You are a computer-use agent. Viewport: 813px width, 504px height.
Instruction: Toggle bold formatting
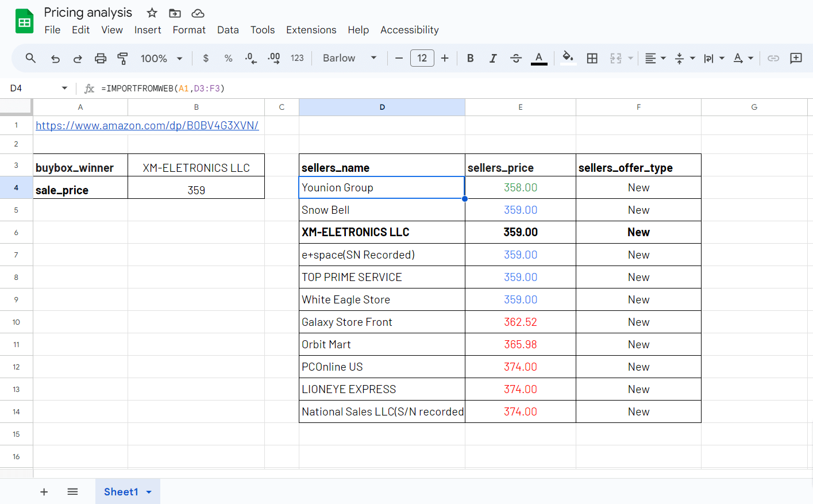tap(470, 58)
